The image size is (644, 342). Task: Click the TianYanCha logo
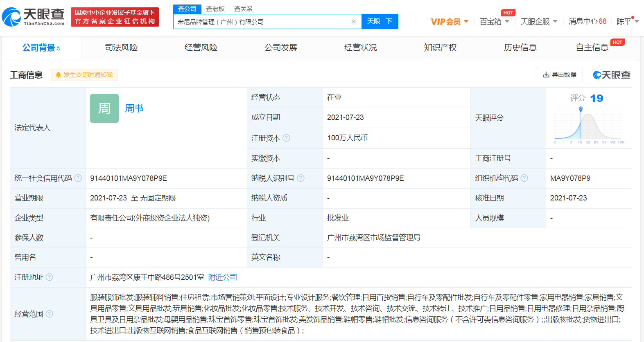point(34,17)
